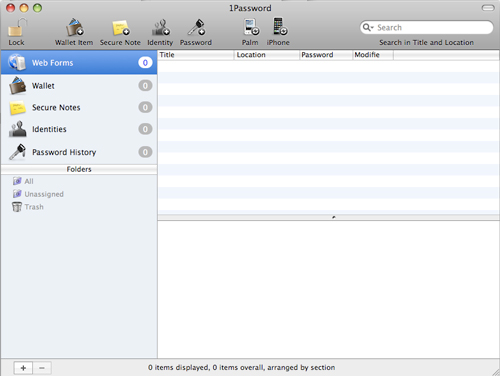Click the plus button to add folder
The height and width of the screenshot is (376, 500).
[23, 368]
